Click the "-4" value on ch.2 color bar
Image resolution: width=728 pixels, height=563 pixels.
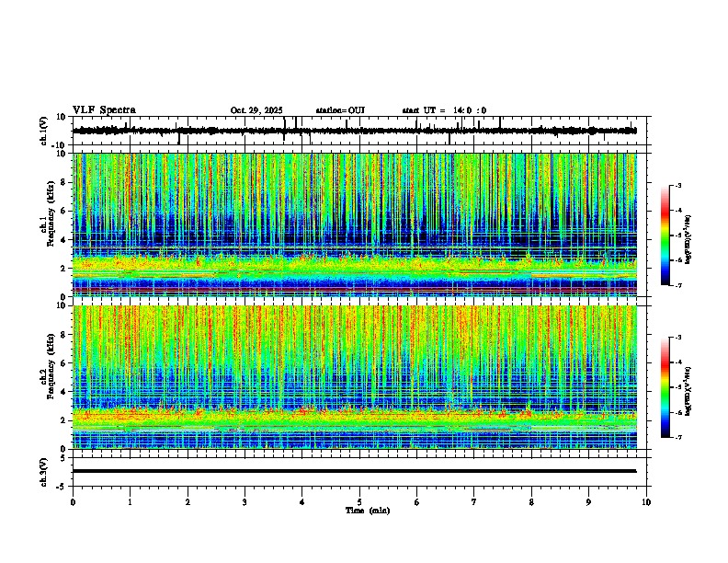(x=677, y=362)
